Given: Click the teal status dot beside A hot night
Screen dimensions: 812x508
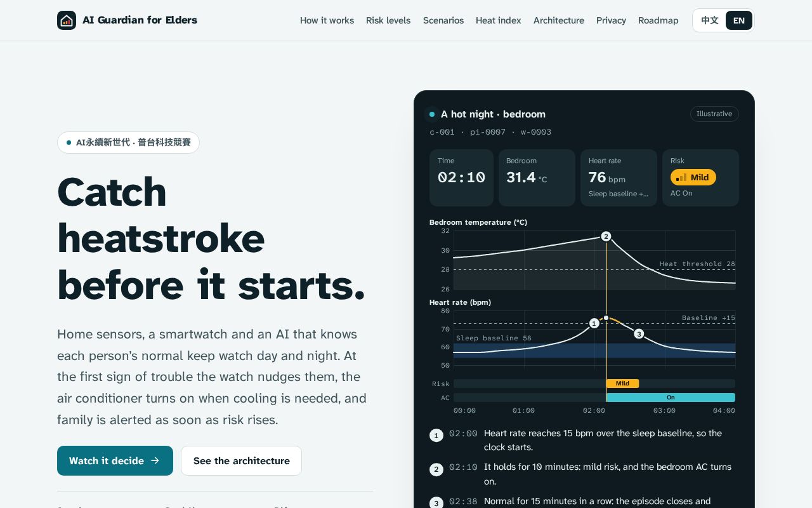Looking at the screenshot, I should click(432, 114).
